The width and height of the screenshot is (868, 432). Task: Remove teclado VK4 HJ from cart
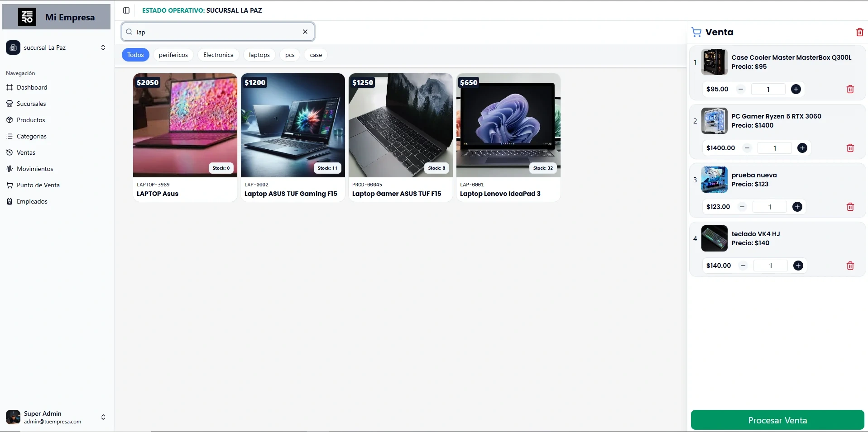[x=850, y=266]
